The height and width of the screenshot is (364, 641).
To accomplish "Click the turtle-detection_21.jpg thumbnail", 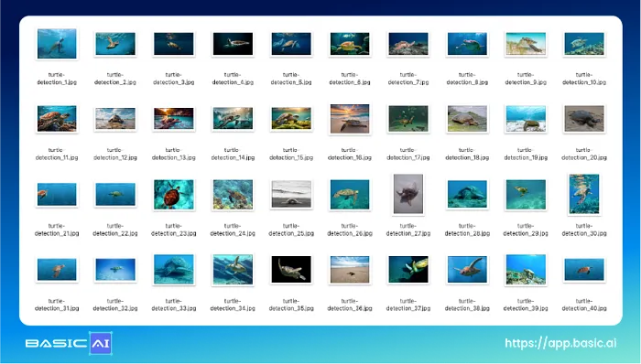I will click(57, 194).
